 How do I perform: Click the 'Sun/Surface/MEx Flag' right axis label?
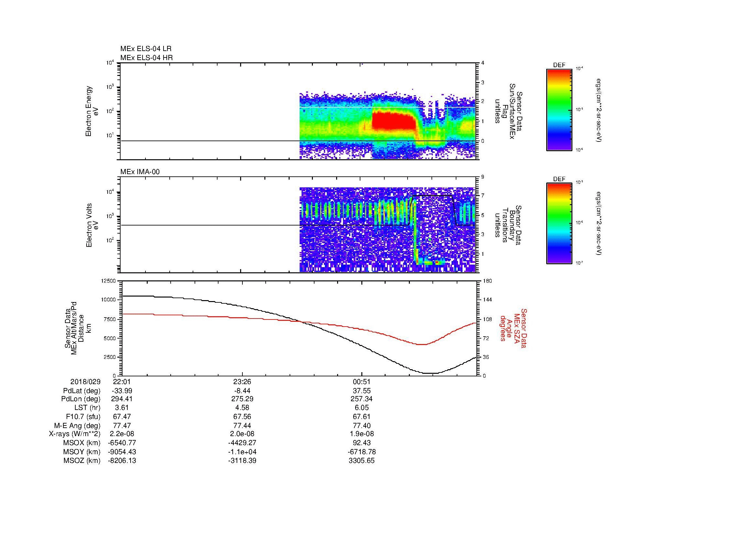coord(508,111)
